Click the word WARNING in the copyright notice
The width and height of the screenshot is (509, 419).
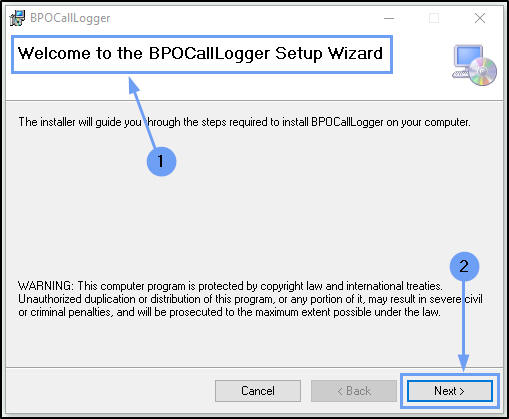pyautogui.click(x=44, y=286)
